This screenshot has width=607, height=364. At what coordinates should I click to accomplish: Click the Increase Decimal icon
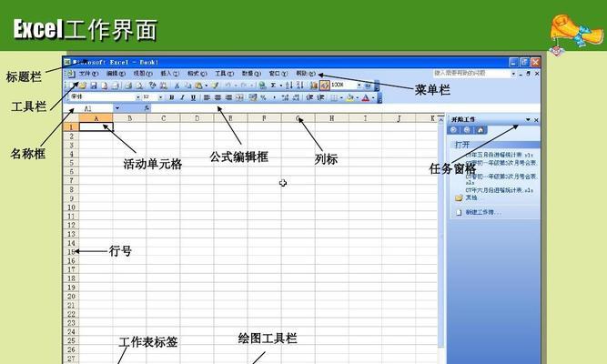[286, 97]
